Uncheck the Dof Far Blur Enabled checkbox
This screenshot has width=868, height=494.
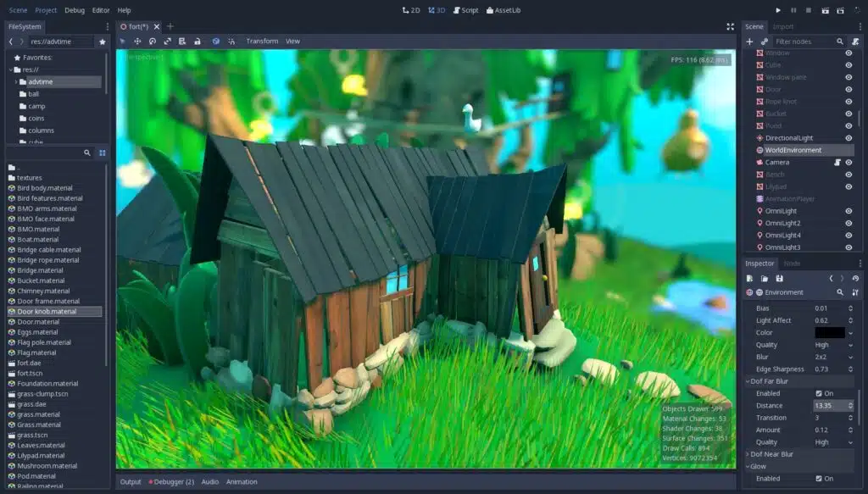pyautogui.click(x=819, y=393)
